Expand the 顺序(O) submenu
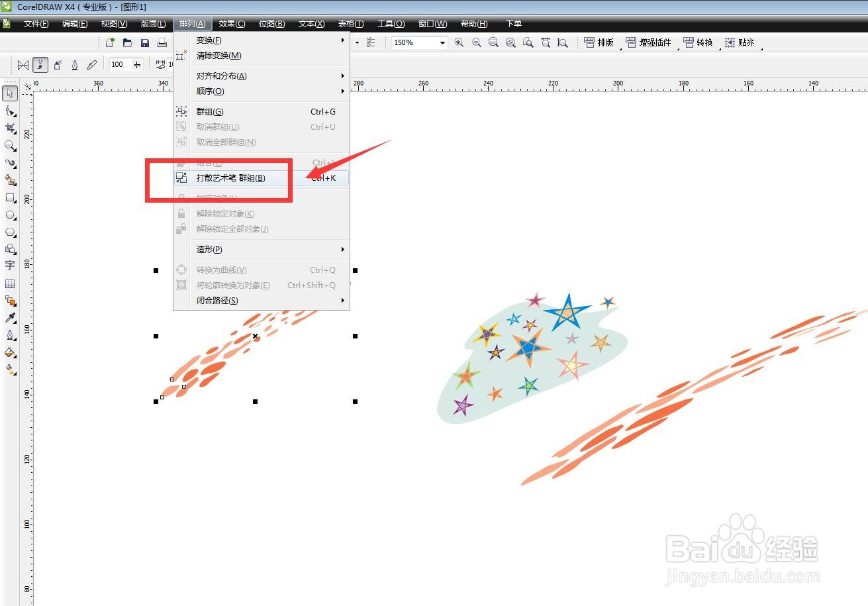 click(x=262, y=91)
